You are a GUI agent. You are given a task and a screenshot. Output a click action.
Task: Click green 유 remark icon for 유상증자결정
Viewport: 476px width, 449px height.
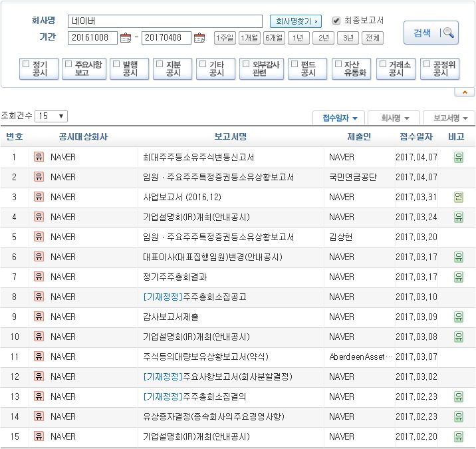click(x=459, y=416)
